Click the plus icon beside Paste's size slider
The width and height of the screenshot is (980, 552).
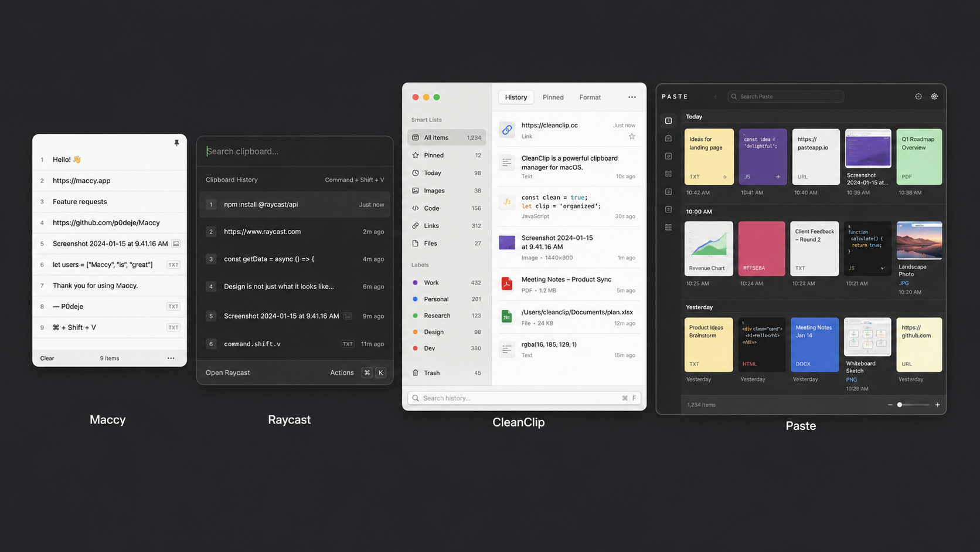pos(937,405)
